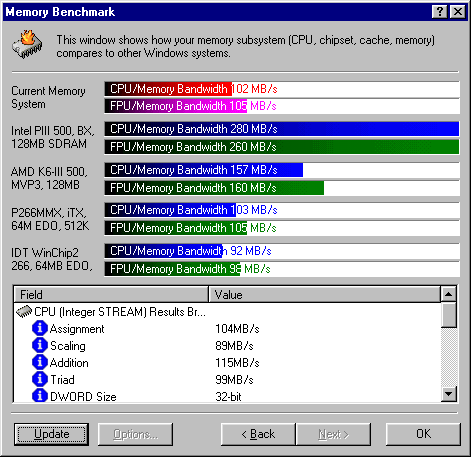Select the PIII 500 FPU 260 MB/s bar
The image size is (471, 457).
click(282, 147)
